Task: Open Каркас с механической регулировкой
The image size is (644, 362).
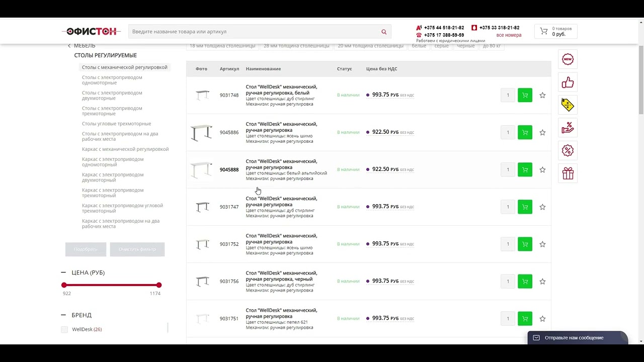Action: tap(125, 149)
